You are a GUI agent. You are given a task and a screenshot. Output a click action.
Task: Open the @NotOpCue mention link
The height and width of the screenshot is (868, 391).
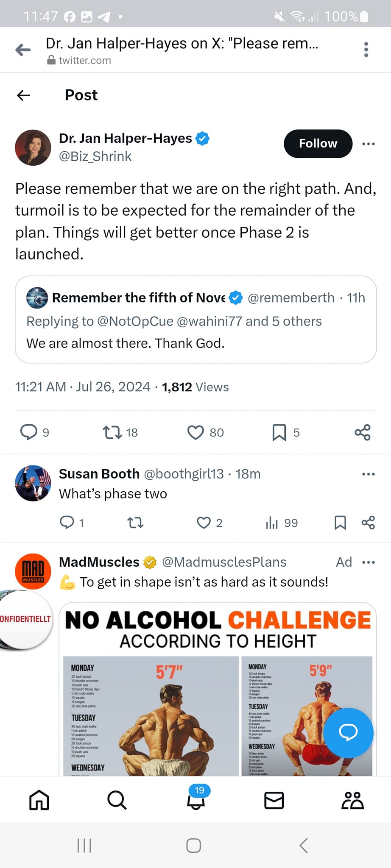click(135, 321)
